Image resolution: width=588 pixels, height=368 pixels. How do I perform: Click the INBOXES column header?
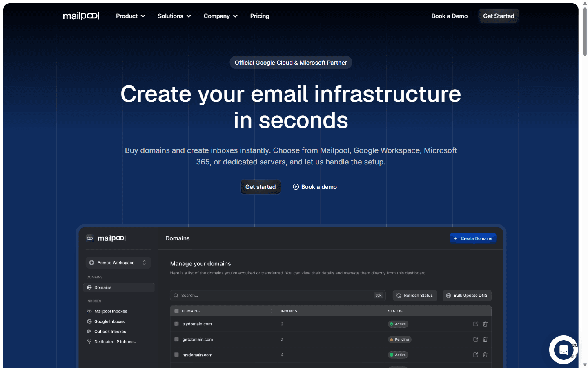pos(289,311)
